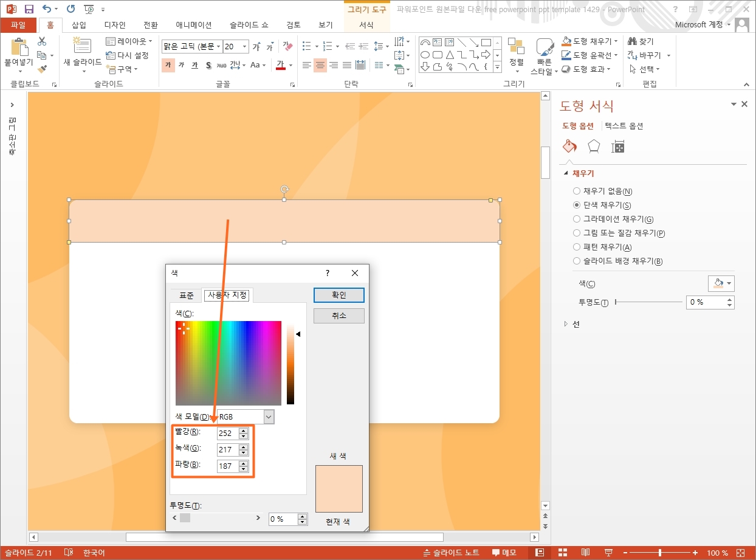The image size is (756, 560).
Task: Click the New Slide icon
Action: [81, 46]
